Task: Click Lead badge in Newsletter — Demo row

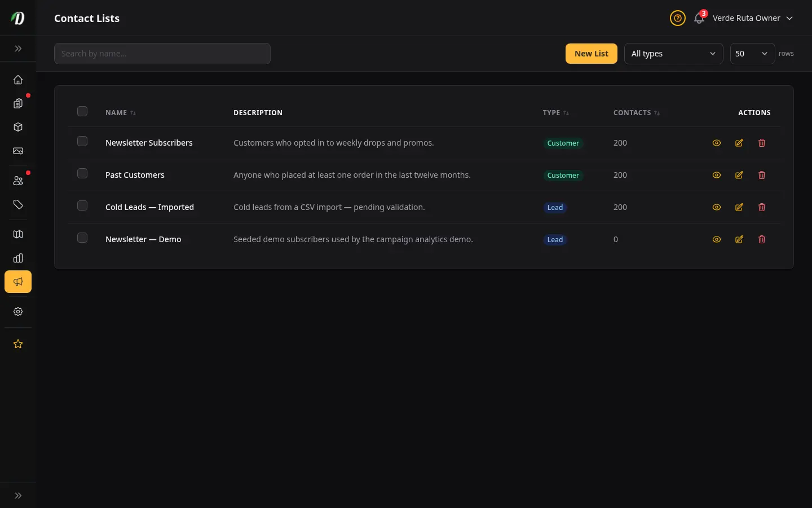Action: pos(555,240)
